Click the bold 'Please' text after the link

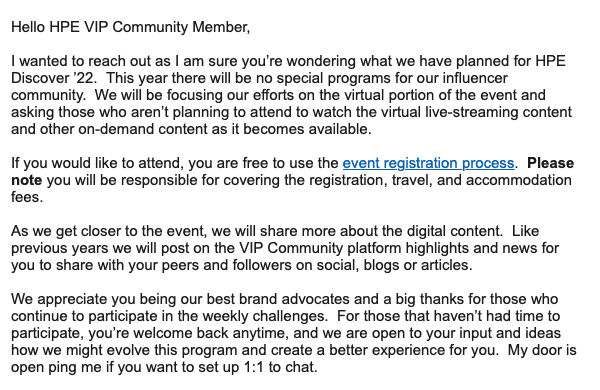(550, 163)
